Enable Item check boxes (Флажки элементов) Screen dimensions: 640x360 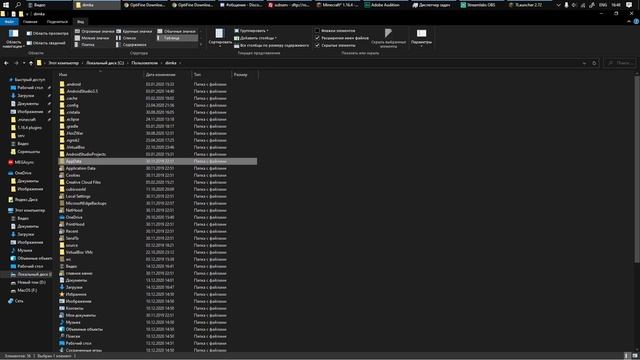[x=335, y=31]
